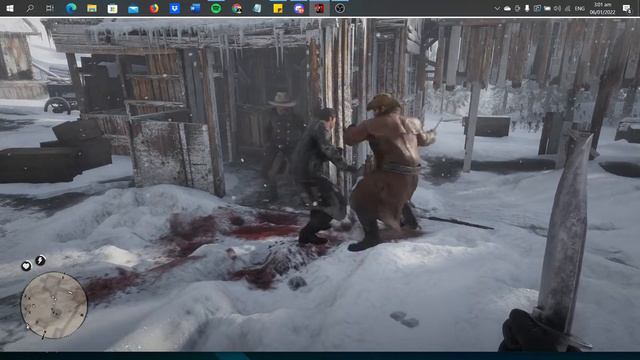Click the in-game circular minimap
Viewport: 640px width, 360px height.
pos(54,305)
